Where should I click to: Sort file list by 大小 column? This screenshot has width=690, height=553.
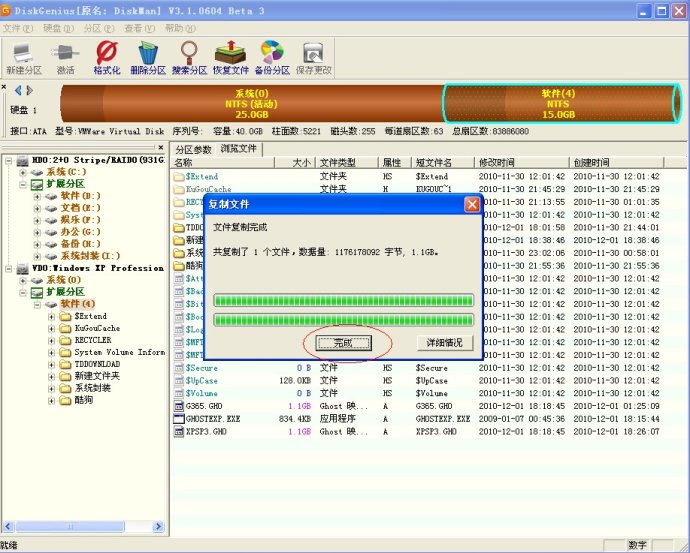294,163
